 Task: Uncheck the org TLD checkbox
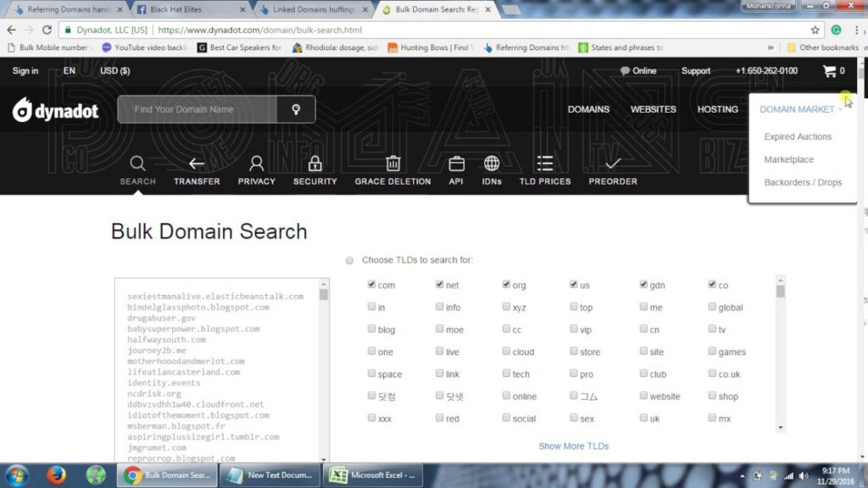point(506,285)
